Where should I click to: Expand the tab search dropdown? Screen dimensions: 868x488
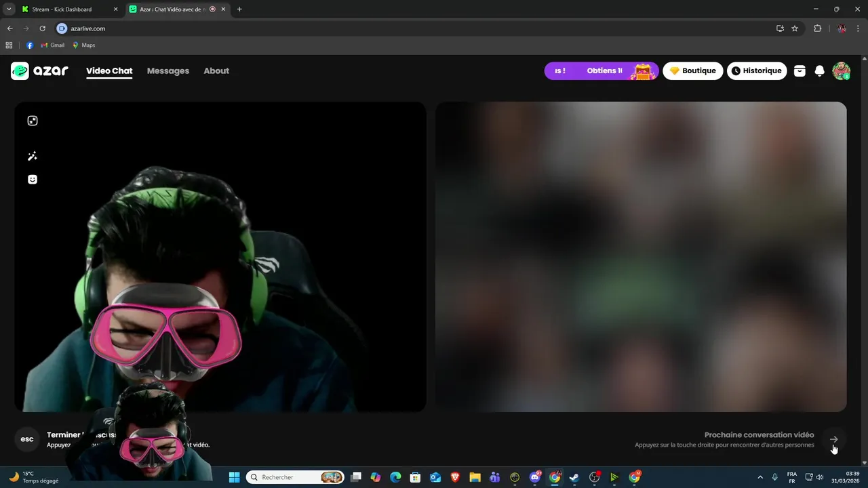pyautogui.click(x=9, y=9)
